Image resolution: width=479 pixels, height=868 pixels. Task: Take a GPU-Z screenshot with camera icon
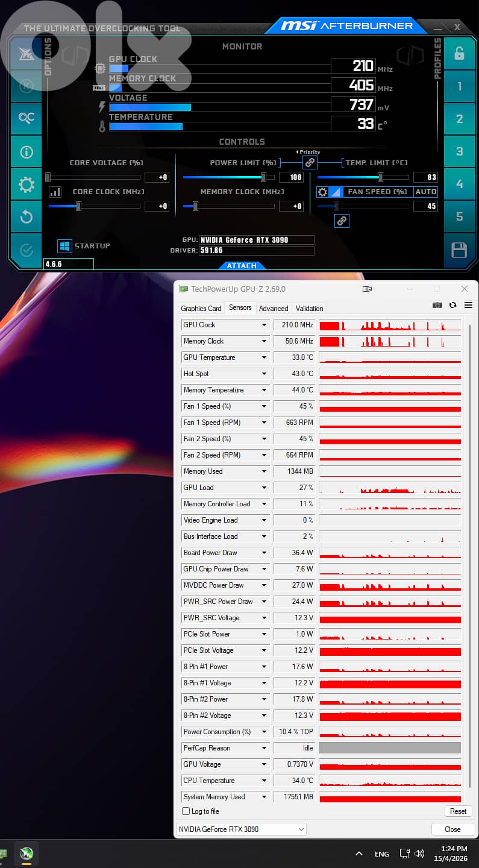click(x=437, y=305)
